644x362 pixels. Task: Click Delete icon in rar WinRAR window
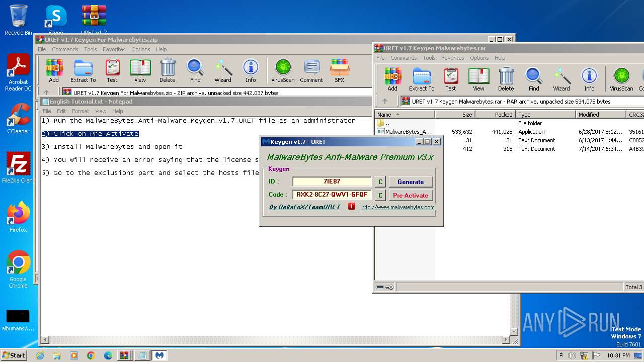tap(506, 79)
